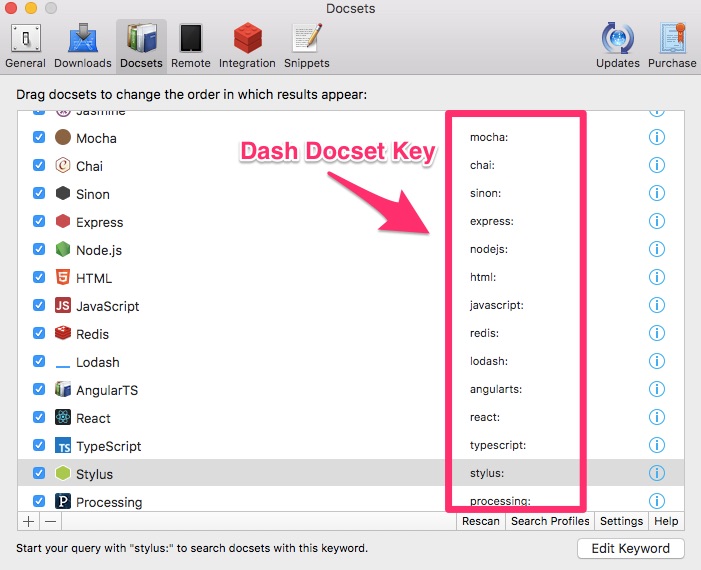Click the React atom docset icon
The image size is (701, 570).
coord(63,417)
